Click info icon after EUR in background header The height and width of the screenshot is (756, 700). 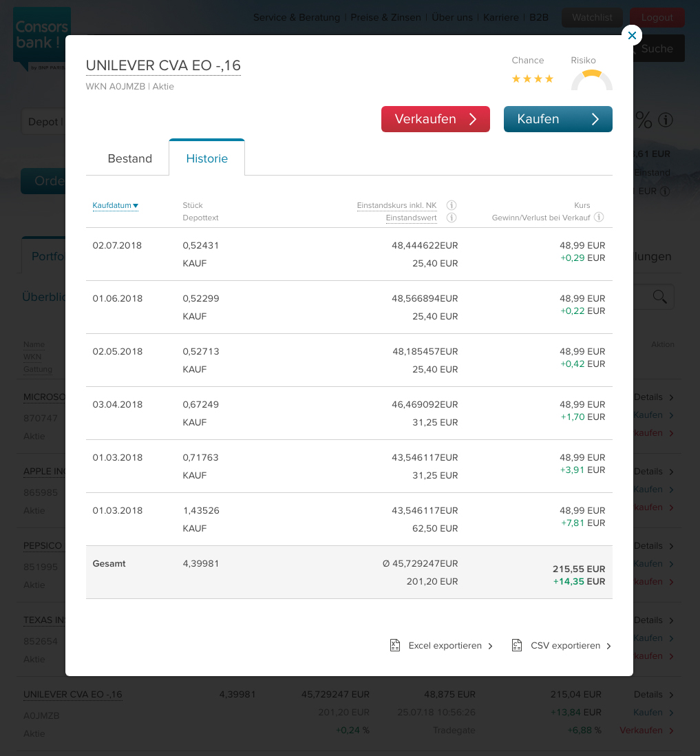pyautogui.click(x=665, y=191)
